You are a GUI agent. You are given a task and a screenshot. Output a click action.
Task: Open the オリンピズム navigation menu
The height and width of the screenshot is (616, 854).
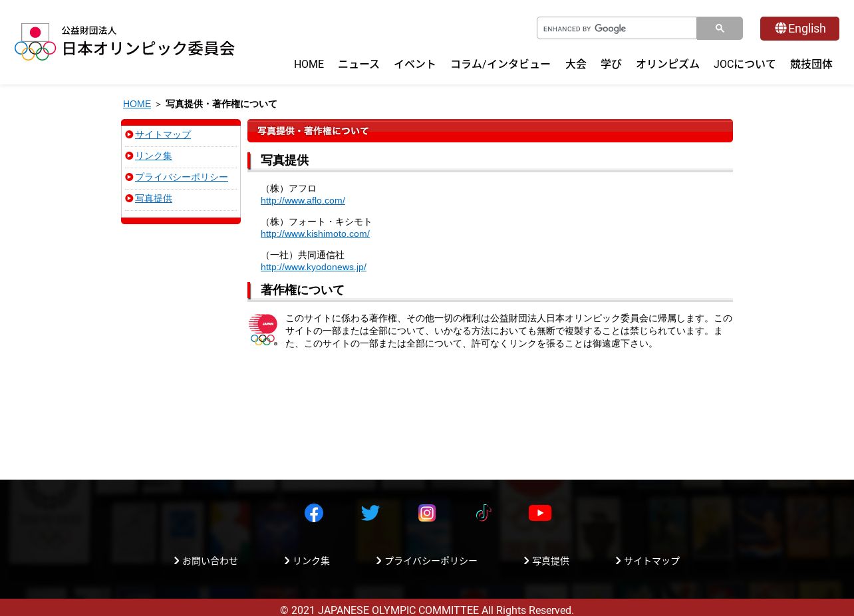668,64
